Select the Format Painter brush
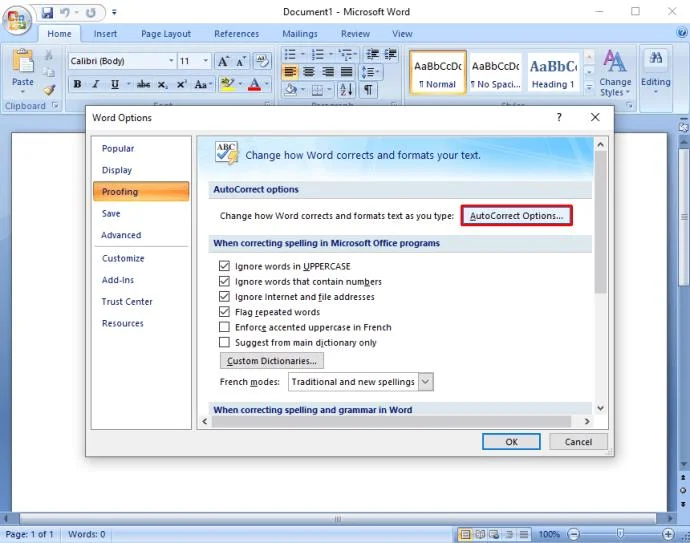 click(49, 90)
